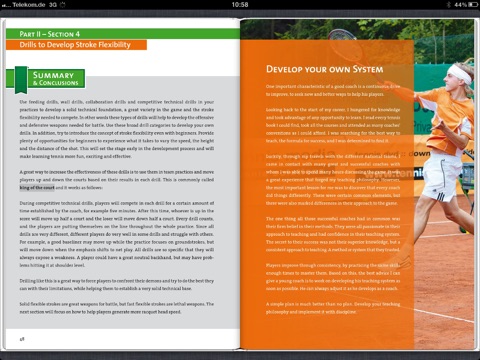Tap the paragraph starting 'Looking back to the start'
This screenshot has height=360, width=480.
[333, 125]
